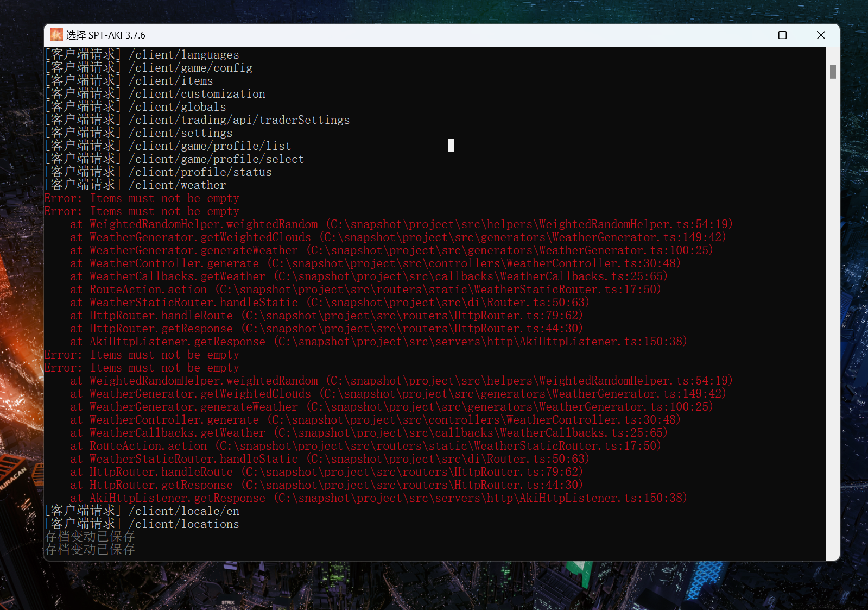
Task: Click the /client/weather request line
Action: pos(177,185)
